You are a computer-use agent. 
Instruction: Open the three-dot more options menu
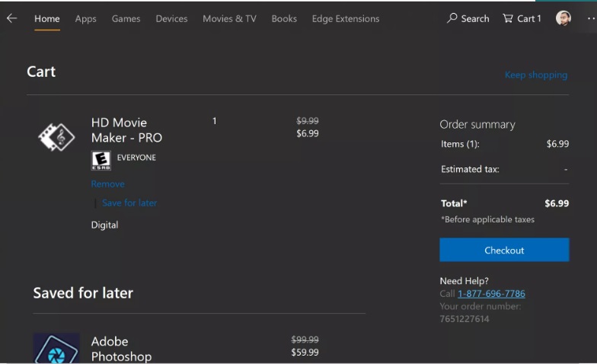click(x=590, y=18)
